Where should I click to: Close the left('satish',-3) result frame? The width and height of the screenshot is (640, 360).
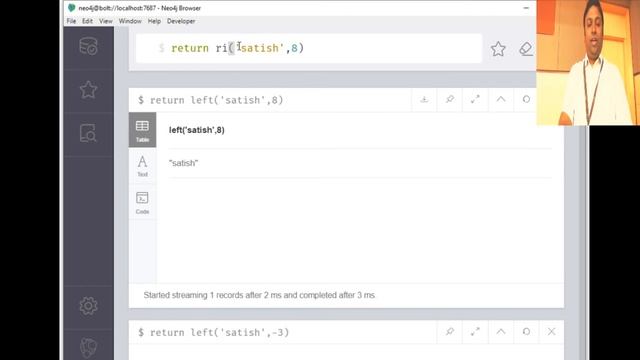[x=551, y=332]
